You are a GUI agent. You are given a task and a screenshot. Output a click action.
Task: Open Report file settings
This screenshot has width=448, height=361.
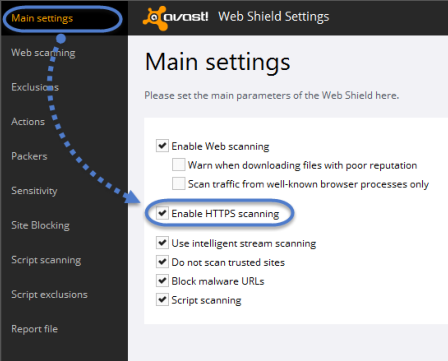click(34, 329)
